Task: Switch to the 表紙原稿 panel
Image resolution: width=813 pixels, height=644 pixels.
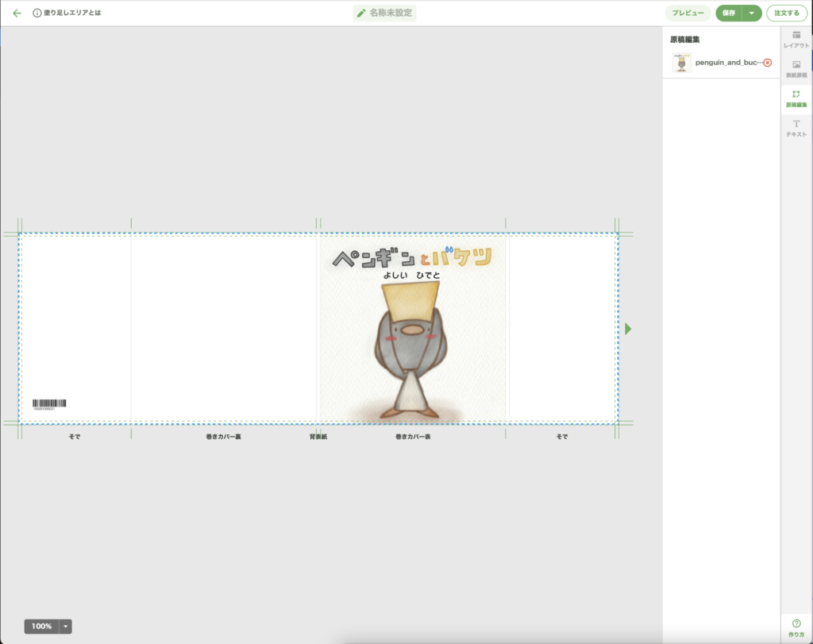Action: [796, 69]
